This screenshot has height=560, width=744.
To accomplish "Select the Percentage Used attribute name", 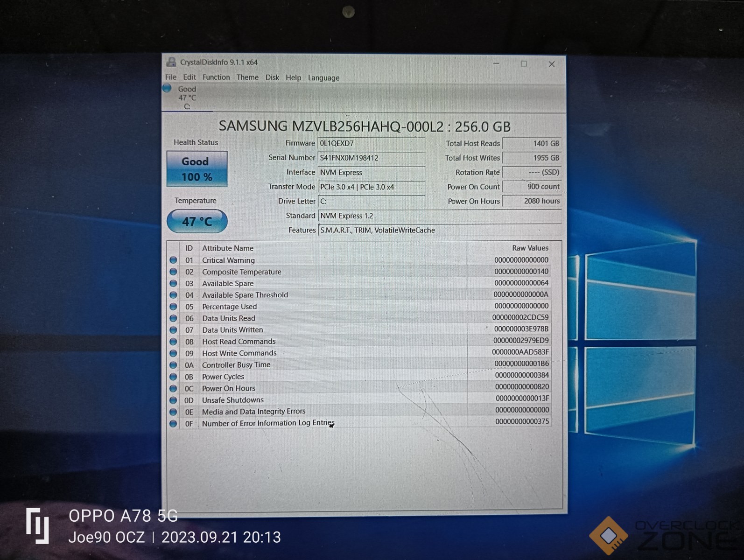I will tap(229, 307).
